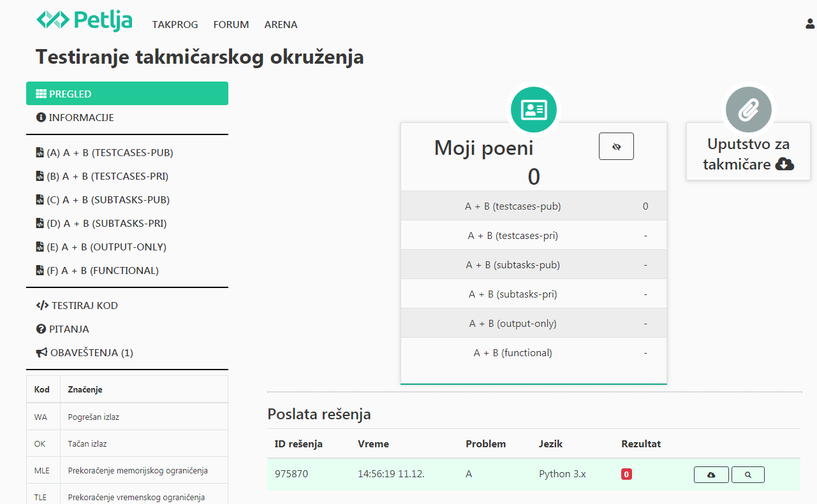Open the user profile icon
This screenshot has height=504, width=817.
pos(810,24)
